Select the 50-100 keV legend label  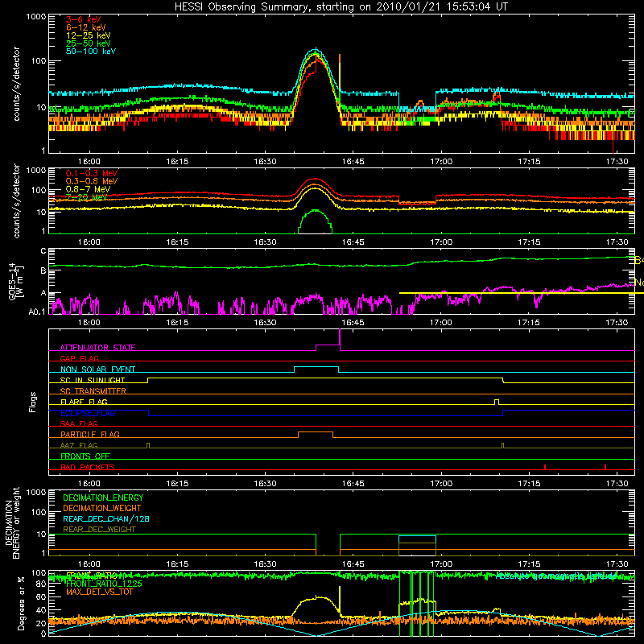(x=90, y=52)
